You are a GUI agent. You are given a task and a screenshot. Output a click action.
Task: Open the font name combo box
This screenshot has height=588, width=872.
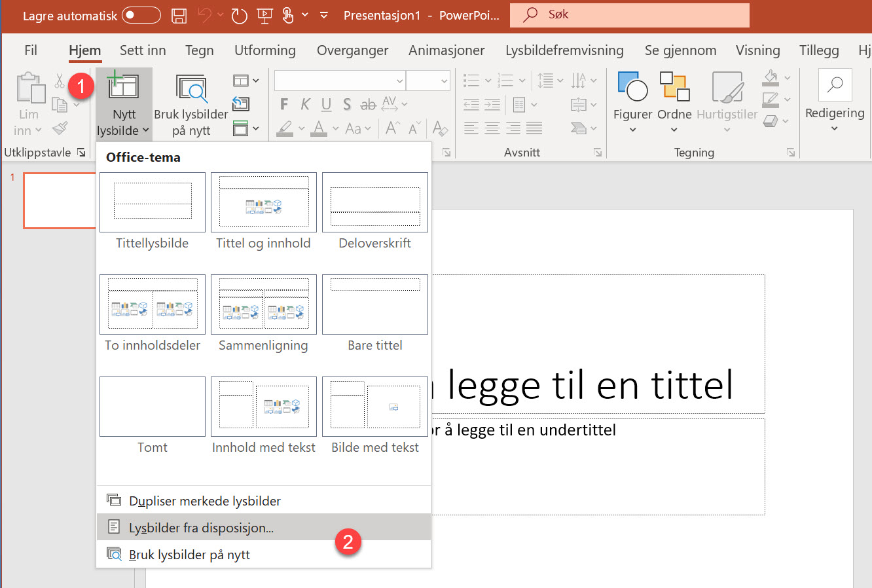338,80
